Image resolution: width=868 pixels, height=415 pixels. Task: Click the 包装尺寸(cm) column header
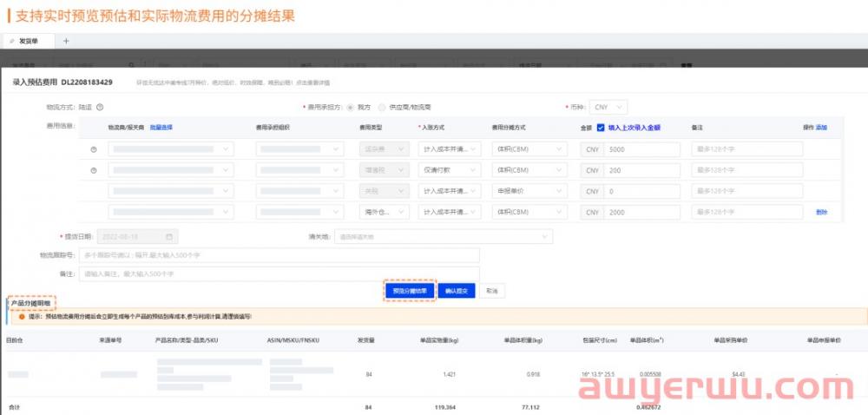tap(600, 340)
